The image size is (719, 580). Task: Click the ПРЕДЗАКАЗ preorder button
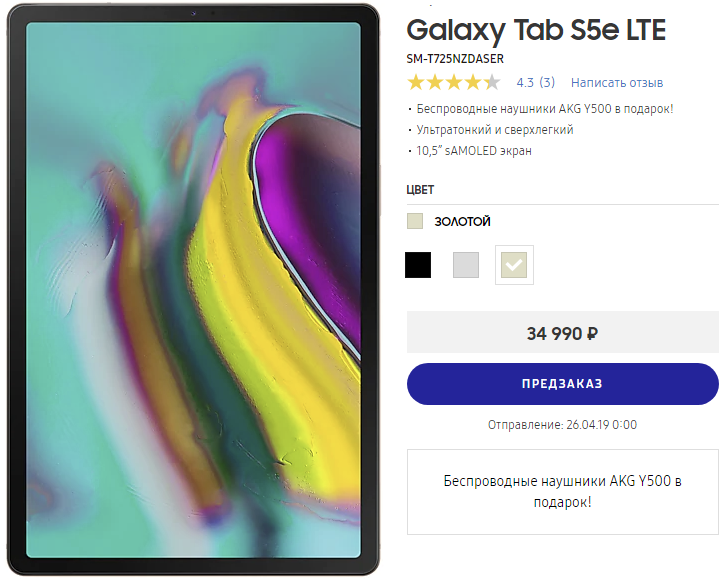[x=562, y=384]
